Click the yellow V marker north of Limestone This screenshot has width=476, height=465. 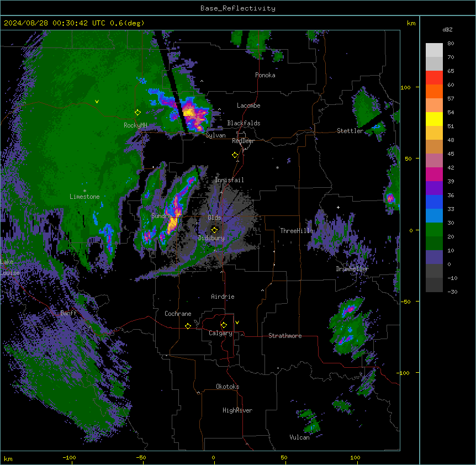click(x=97, y=102)
